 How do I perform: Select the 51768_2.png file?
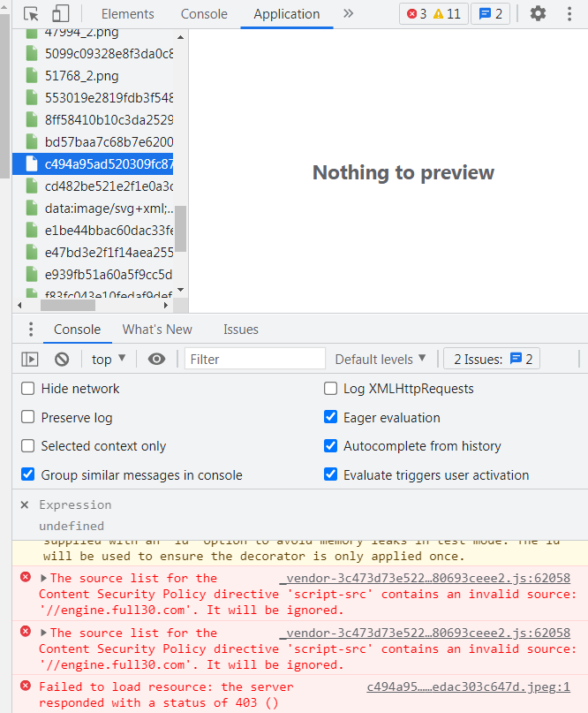point(82,75)
